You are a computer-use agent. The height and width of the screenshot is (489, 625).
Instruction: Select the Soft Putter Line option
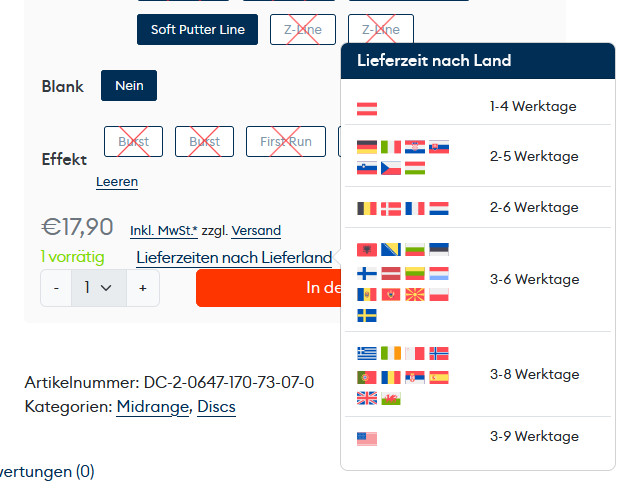coord(197,30)
